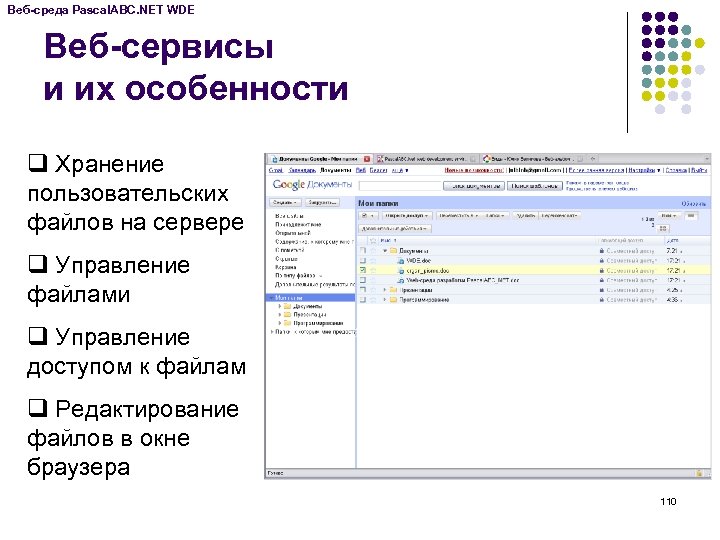Click the Веб-среда разработки document icon
This screenshot has height=540, width=720.
tap(401, 280)
